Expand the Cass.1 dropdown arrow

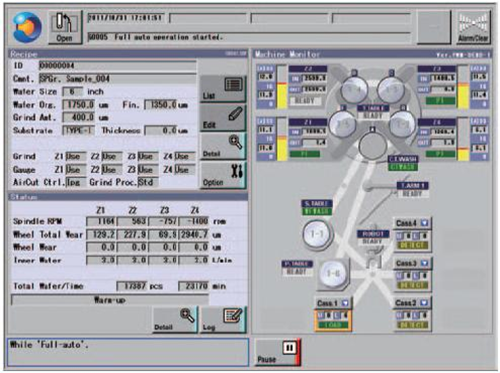point(345,303)
